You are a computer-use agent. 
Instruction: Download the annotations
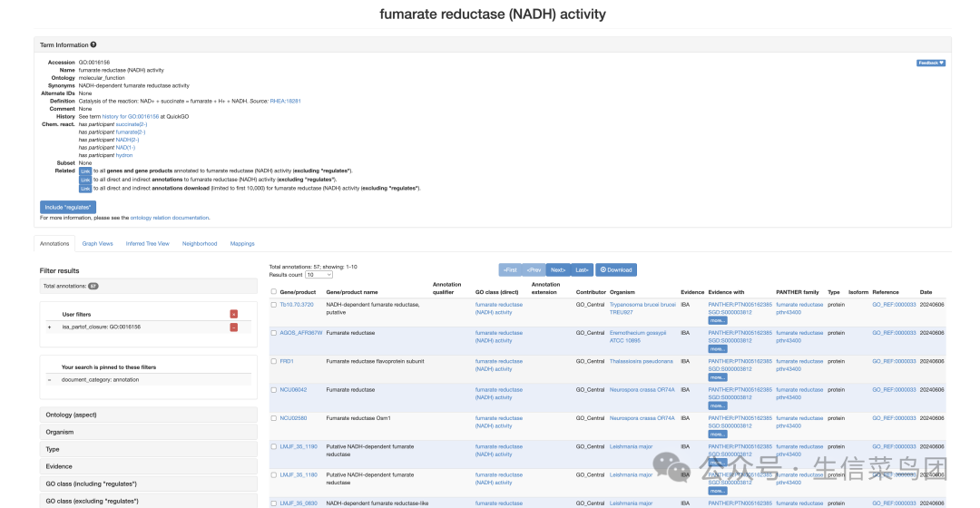[616, 270]
